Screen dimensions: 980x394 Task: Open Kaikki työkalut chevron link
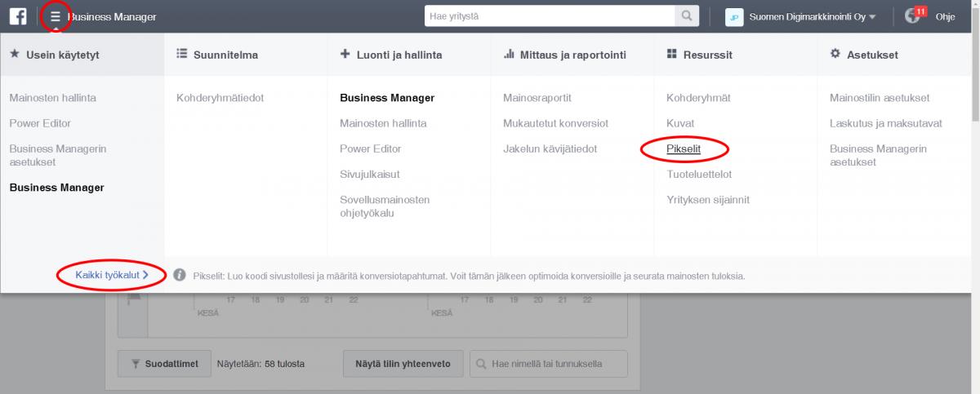[x=112, y=276]
